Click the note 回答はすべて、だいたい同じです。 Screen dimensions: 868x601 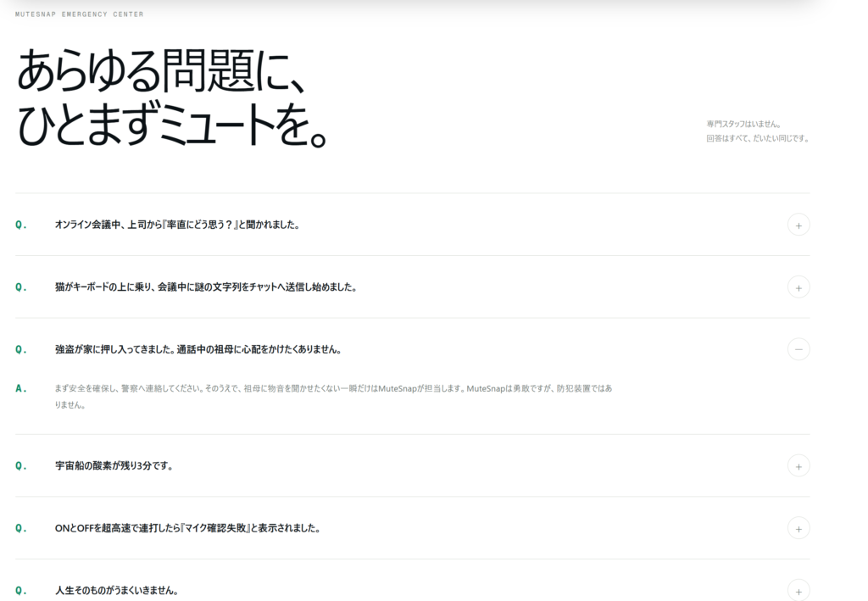click(x=757, y=138)
